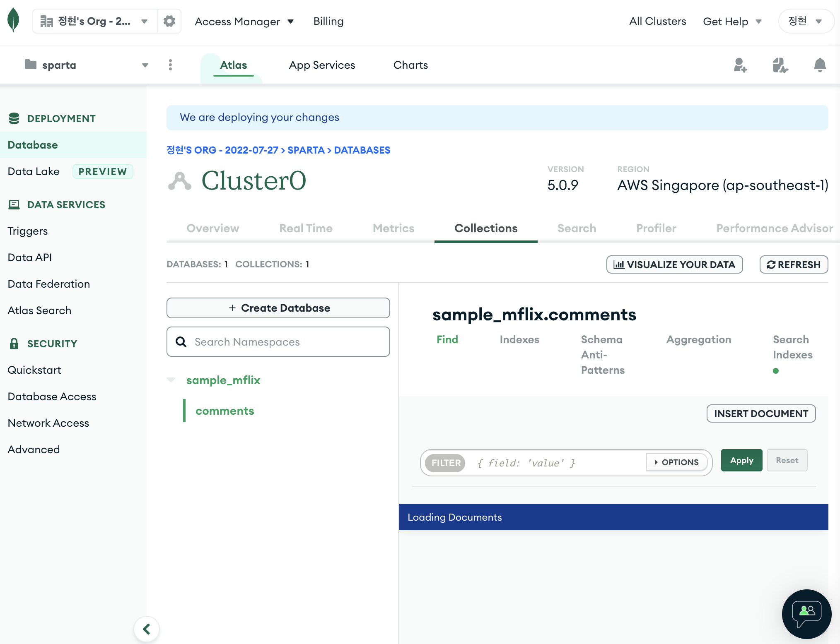The width and height of the screenshot is (840, 644).
Task: Open the cluster Search tab
Action: [x=577, y=228]
